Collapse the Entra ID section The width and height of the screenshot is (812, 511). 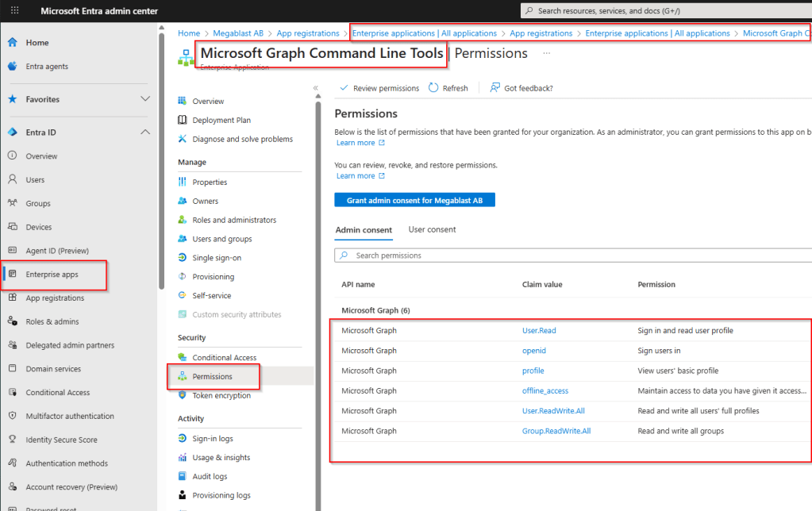click(x=146, y=132)
